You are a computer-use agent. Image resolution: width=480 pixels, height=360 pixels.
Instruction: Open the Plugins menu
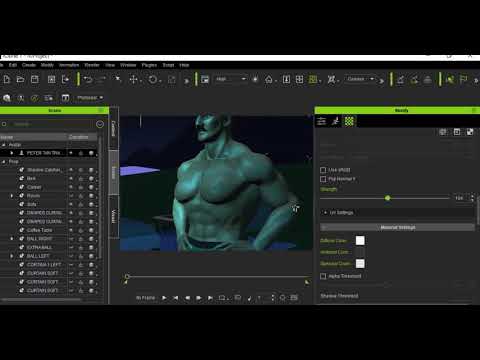(x=149, y=65)
